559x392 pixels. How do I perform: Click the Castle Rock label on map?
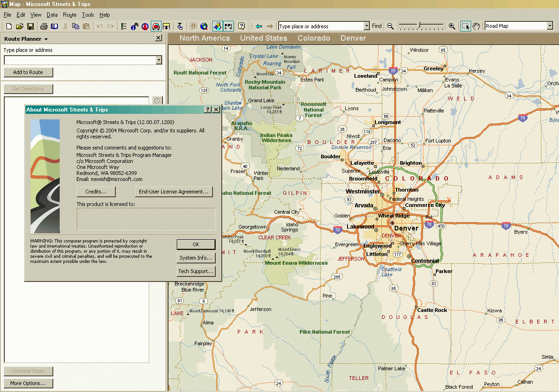pos(432,310)
